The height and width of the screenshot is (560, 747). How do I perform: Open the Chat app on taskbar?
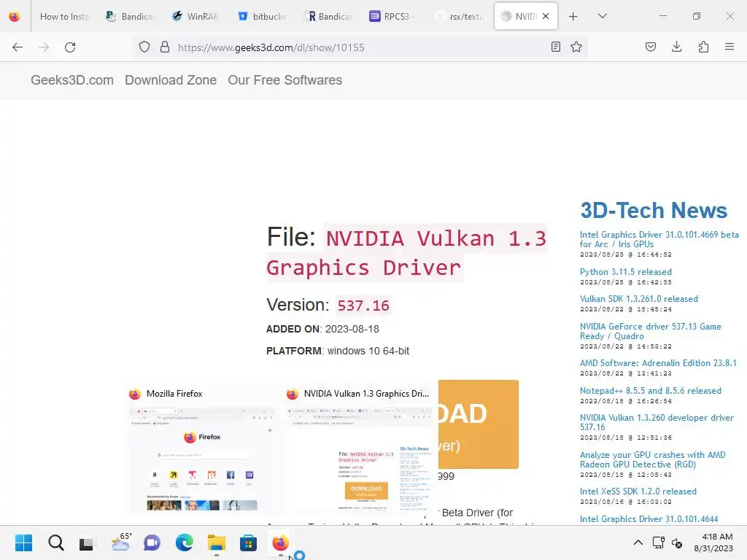(x=152, y=542)
